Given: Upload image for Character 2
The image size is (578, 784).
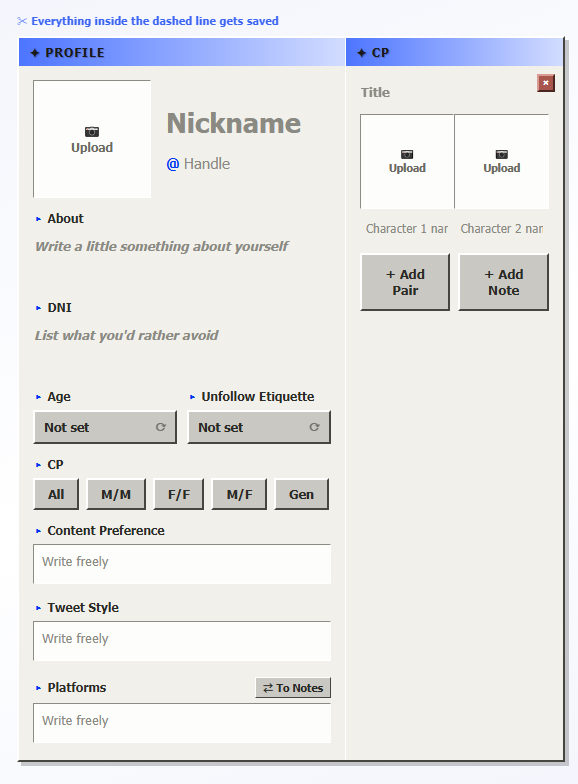Looking at the screenshot, I should 502,161.
